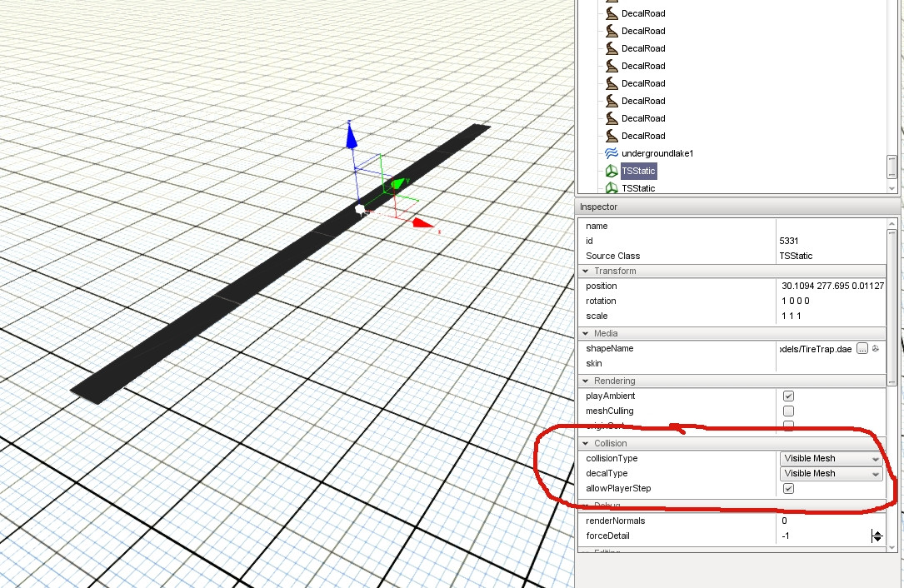Collapse the Collision section
Viewport: 904px width, 588px height.
586,443
